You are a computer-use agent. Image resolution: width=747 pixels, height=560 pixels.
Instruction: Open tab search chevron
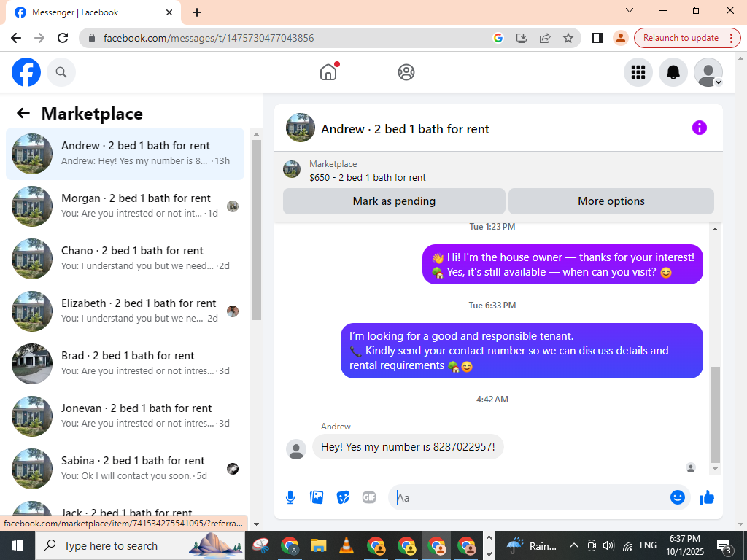[630, 10]
